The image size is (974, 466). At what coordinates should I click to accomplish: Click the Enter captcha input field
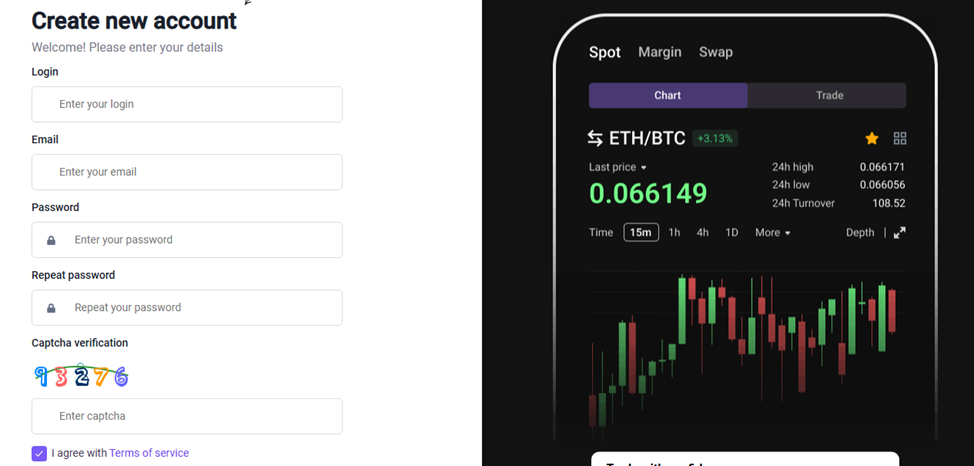[187, 416]
